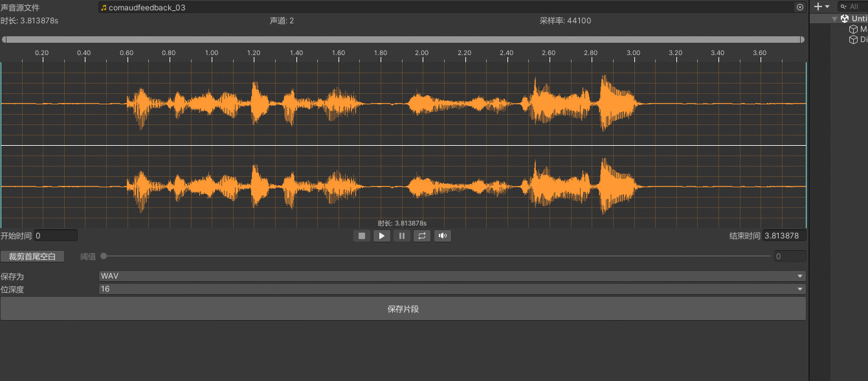Click the upper channel waveform
Viewport: 868px width, 381px height.
coord(403,104)
